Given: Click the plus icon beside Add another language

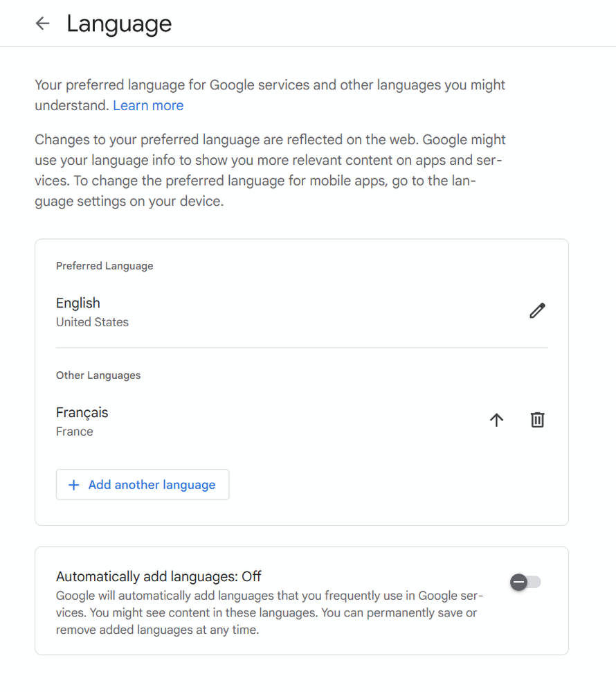Looking at the screenshot, I should point(73,485).
